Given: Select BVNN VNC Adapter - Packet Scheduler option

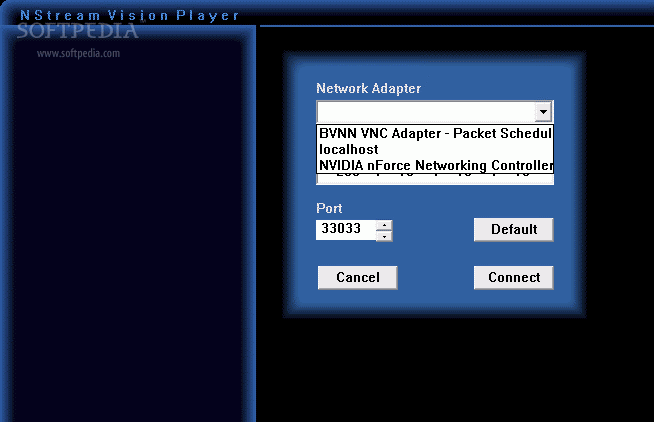Looking at the screenshot, I should point(435,133).
